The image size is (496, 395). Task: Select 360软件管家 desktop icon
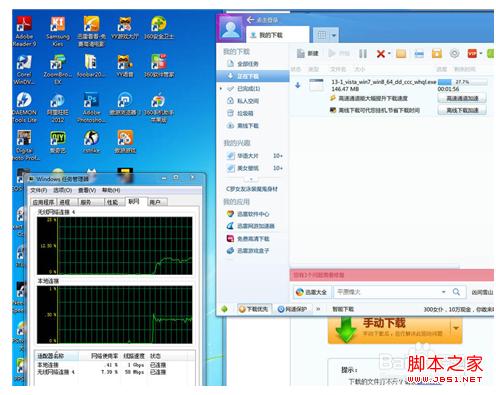coord(159,66)
